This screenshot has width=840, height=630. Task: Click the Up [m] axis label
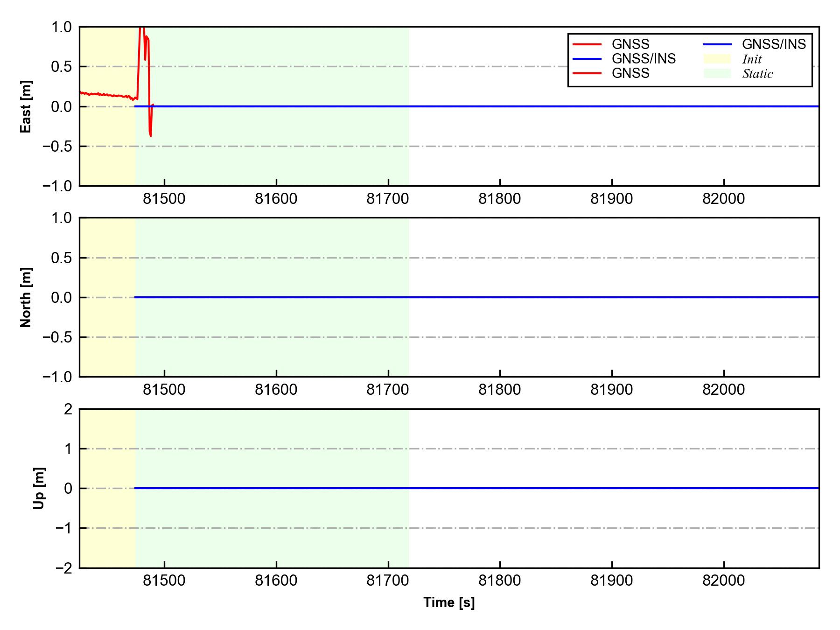39,488
